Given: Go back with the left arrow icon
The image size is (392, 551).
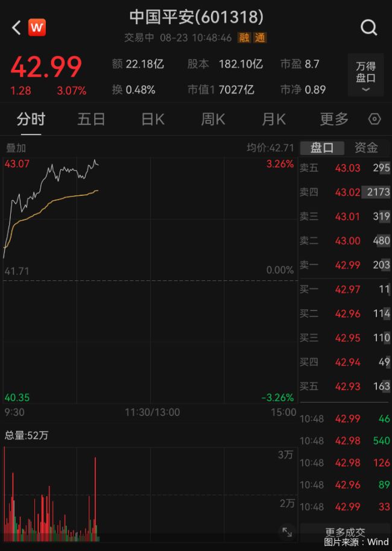Looking at the screenshot, I should point(16,27).
